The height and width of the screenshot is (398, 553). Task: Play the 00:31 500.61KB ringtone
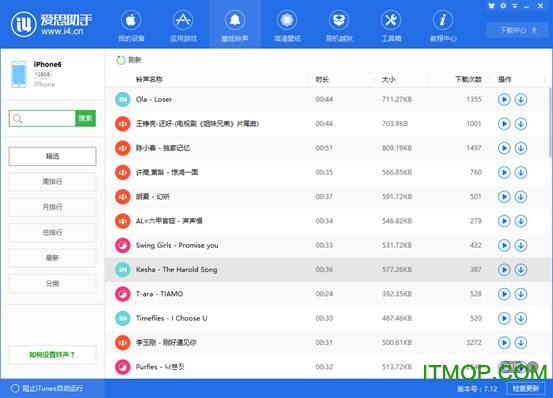504,343
